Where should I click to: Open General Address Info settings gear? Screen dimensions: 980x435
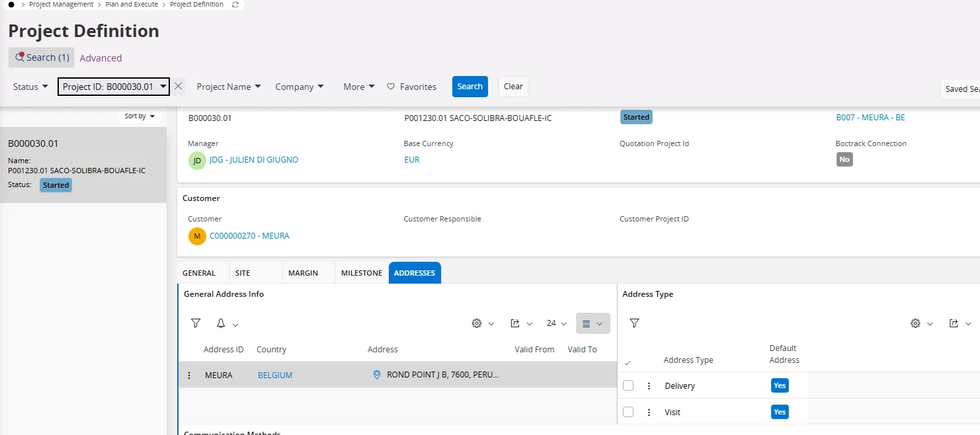(477, 323)
